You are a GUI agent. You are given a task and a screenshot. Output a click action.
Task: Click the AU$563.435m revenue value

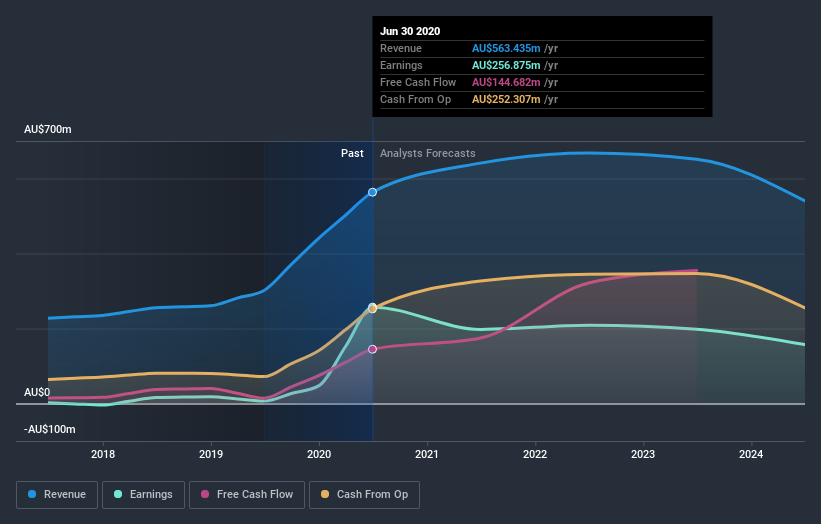point(506,48)
